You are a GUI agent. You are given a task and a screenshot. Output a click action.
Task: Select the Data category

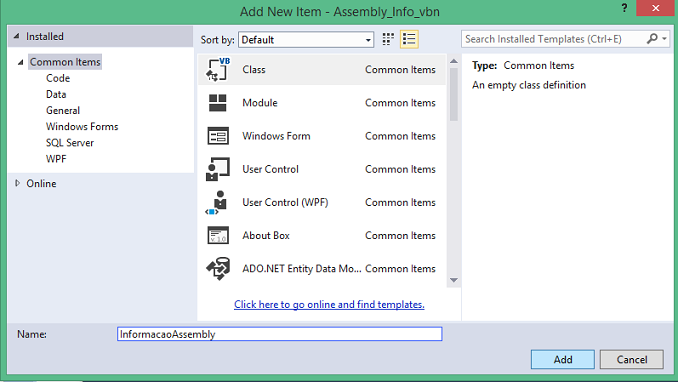[x=56, y=94]
